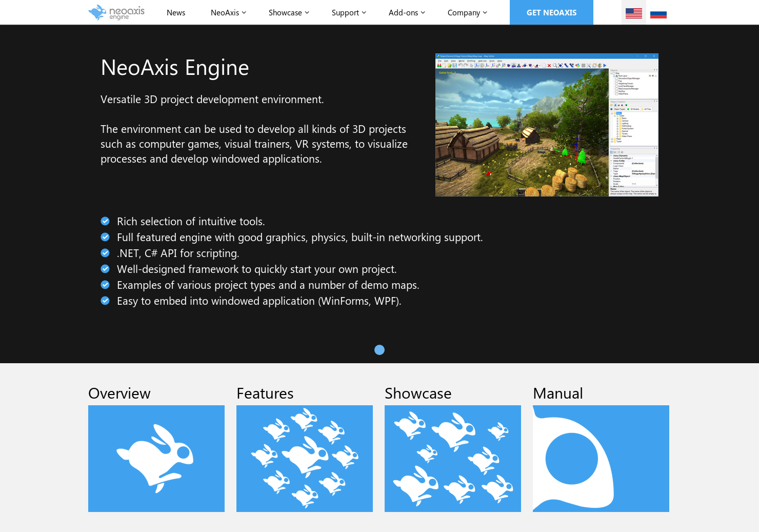Expand the Add-ons dropdown
Screen dimensions: 759x532
[x=406, y=12]
